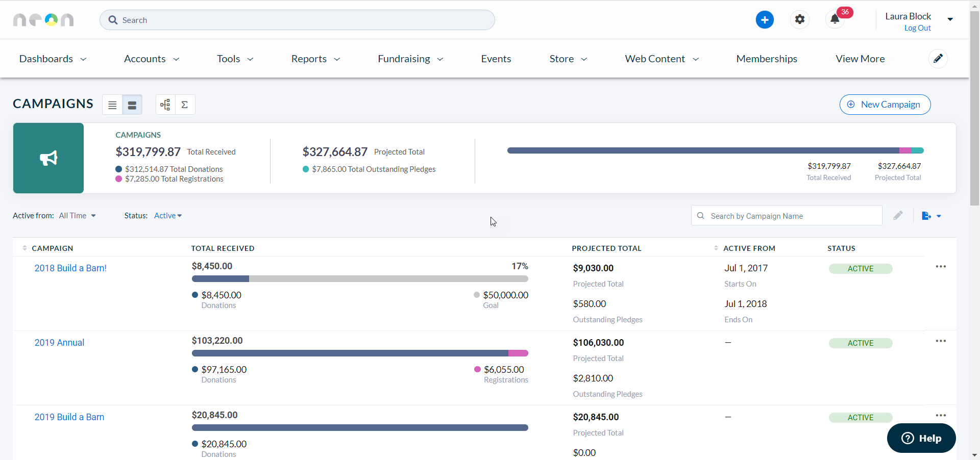Click the Help question mark button
Viewport: 980px width, 460px height.
tap(921, 438)
